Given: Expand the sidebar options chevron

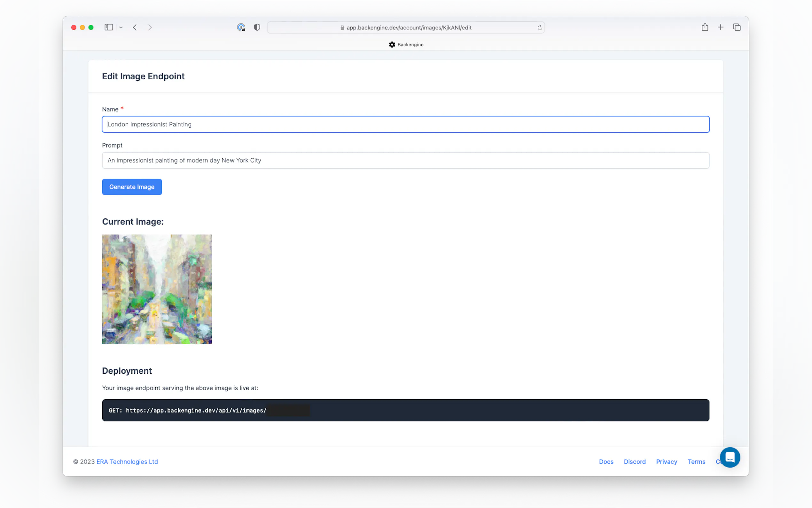Looking at the screenshot, I should [121, 28].
